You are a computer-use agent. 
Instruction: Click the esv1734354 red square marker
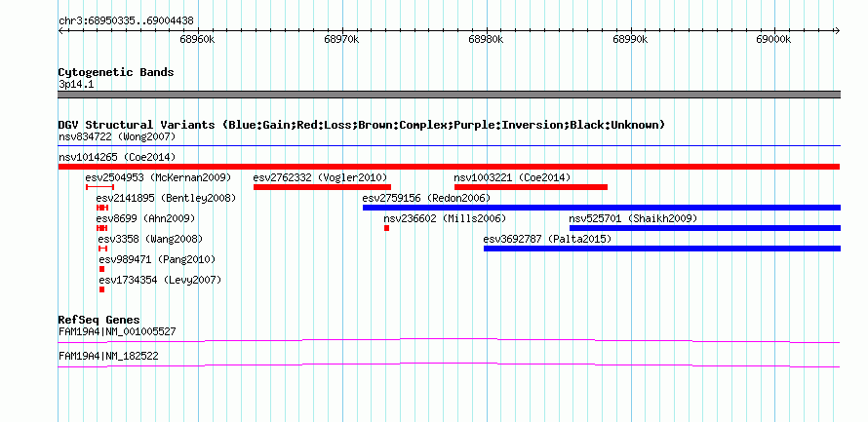(101, 289)
